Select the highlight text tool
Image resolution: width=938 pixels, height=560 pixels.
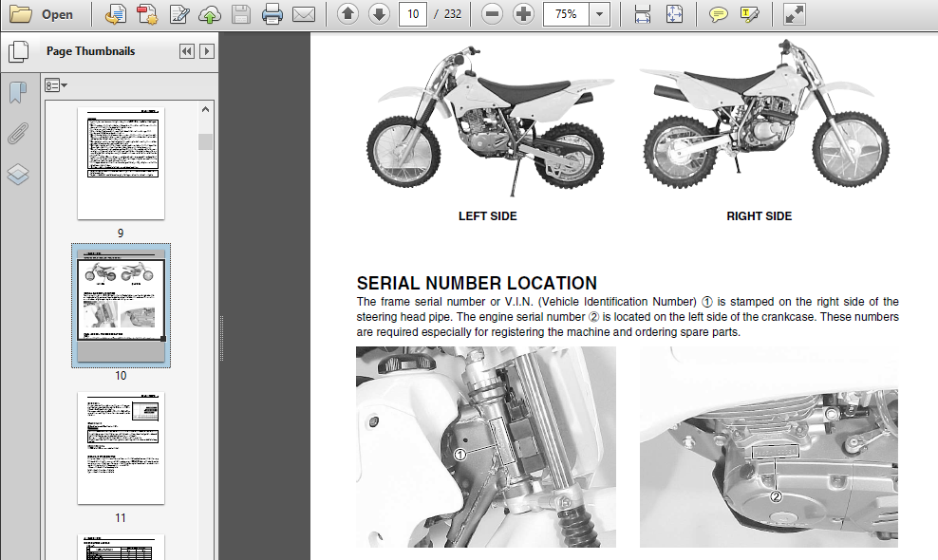pos(750,14)
